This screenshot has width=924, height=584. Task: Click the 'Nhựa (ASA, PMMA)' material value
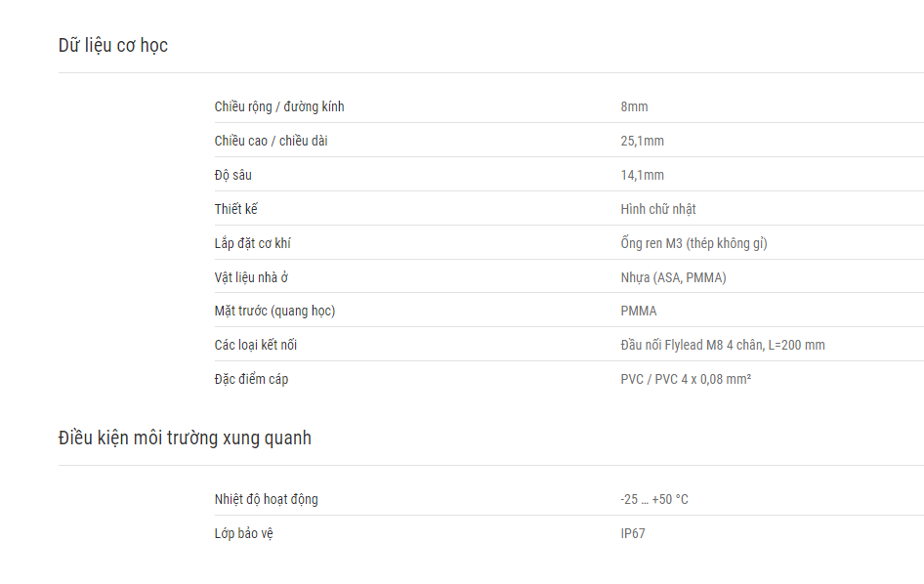(x=673, y=277)
